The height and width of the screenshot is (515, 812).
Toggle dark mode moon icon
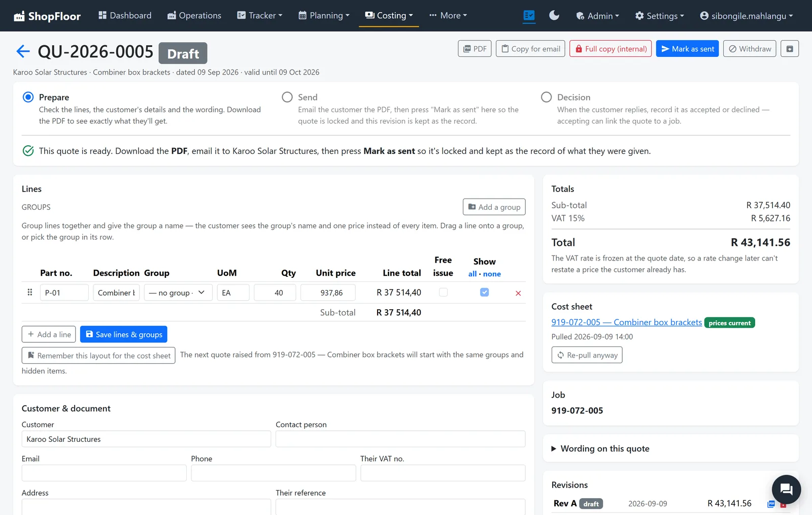[554, 16]
